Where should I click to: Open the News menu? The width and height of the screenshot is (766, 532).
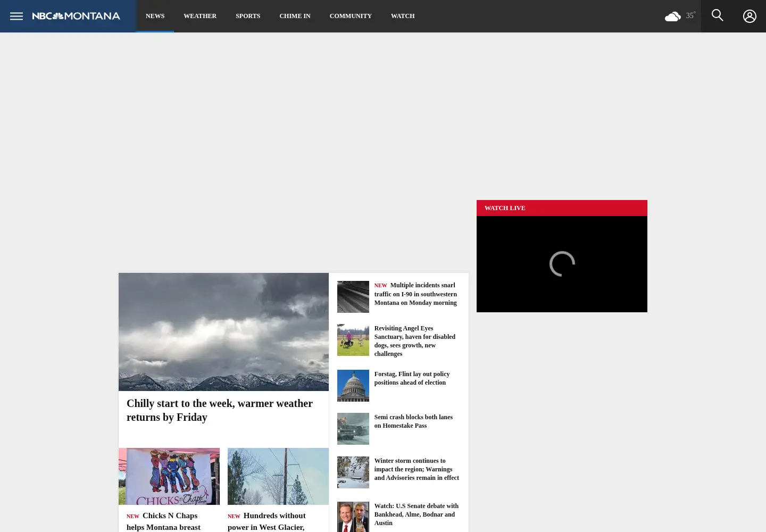(155, 16)
